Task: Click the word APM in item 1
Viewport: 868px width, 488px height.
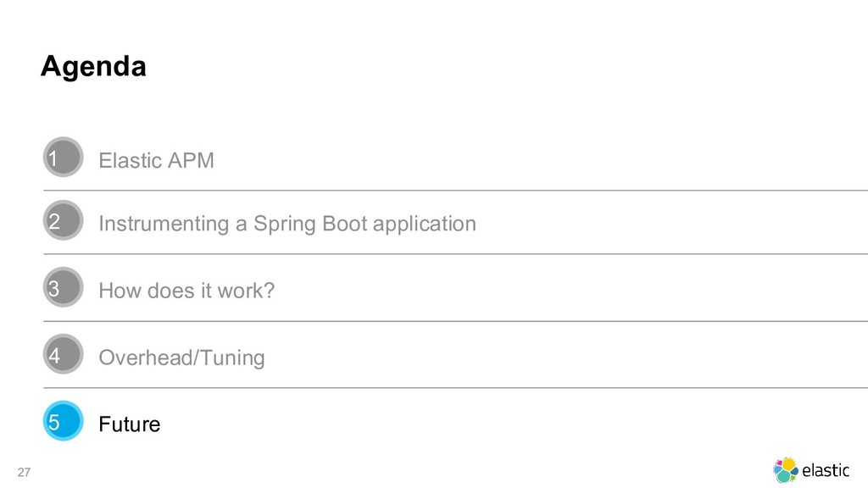Action: pos(189,160)
